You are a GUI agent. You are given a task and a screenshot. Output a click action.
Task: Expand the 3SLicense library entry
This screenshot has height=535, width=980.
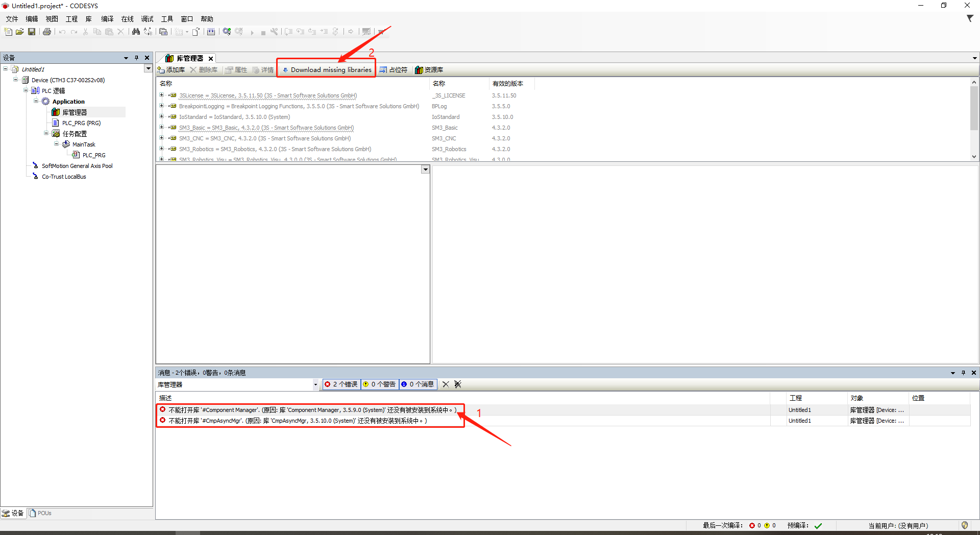(162, 95)
